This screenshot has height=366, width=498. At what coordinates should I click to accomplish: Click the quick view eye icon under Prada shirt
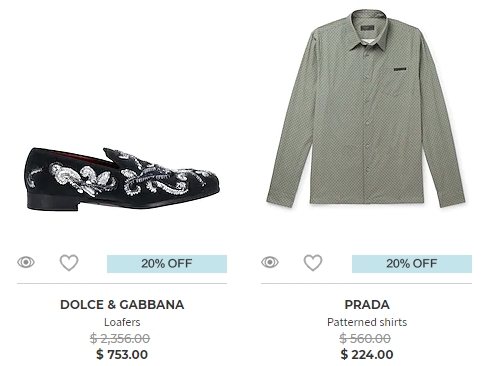270,262
